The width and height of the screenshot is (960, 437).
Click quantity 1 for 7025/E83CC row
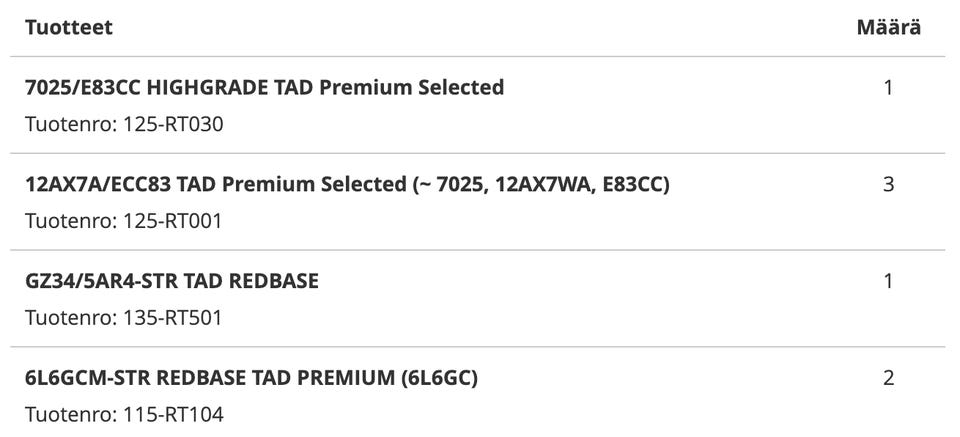click(x=888, y=88)
